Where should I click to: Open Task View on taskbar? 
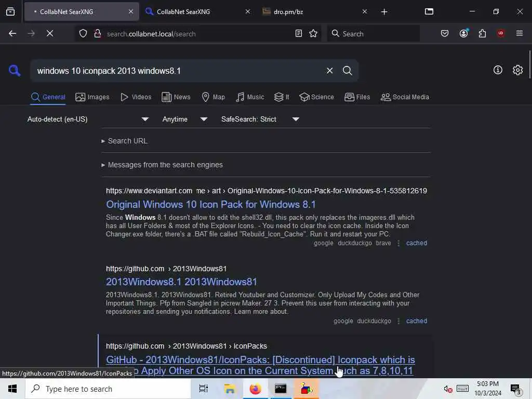tap(203, 389)
